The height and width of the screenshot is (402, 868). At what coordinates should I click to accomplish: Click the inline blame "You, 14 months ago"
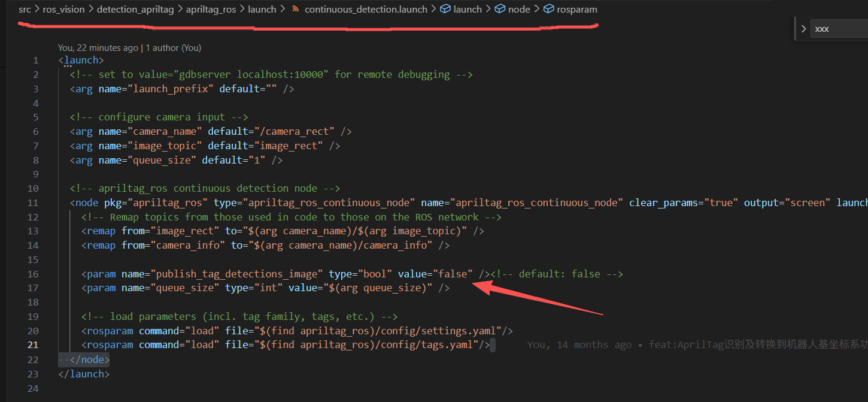pyautogui.click(x=579, y=345)
